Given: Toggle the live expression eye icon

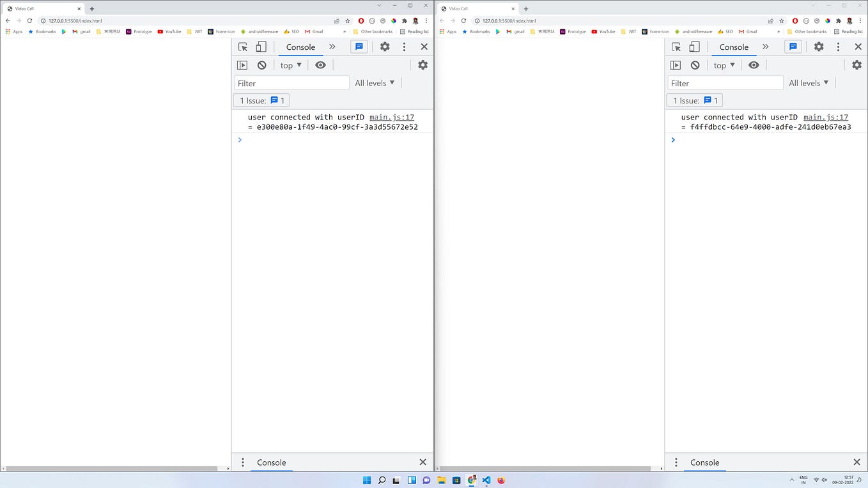Looking at the screenshot, I should tap(320, 65).
